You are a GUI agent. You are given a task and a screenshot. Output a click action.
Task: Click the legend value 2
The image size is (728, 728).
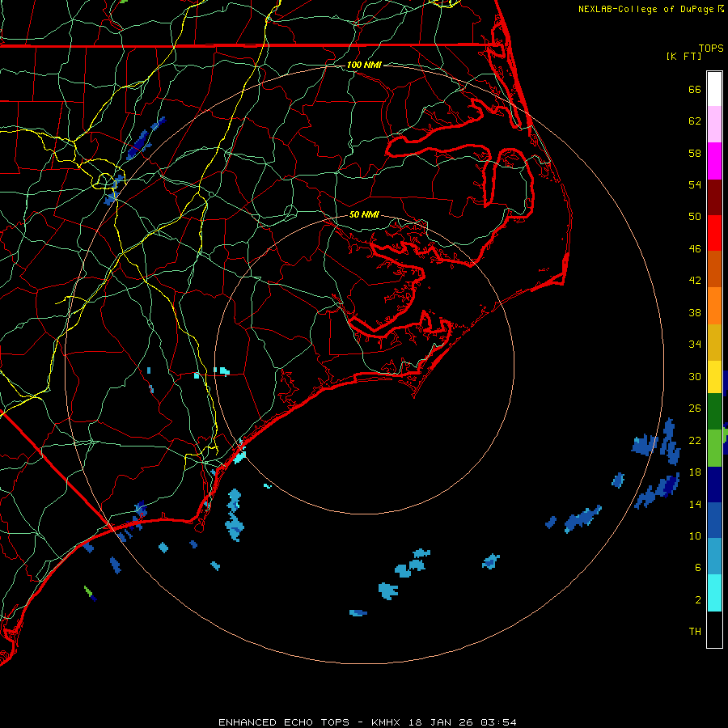698,600
